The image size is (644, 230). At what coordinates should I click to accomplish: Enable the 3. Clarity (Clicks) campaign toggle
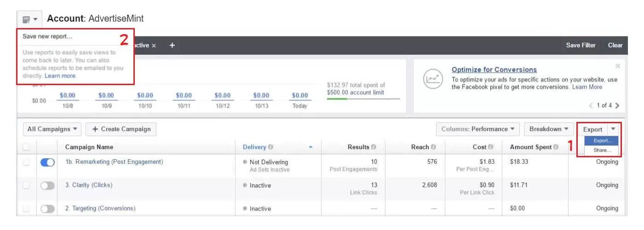coord(47,186)
